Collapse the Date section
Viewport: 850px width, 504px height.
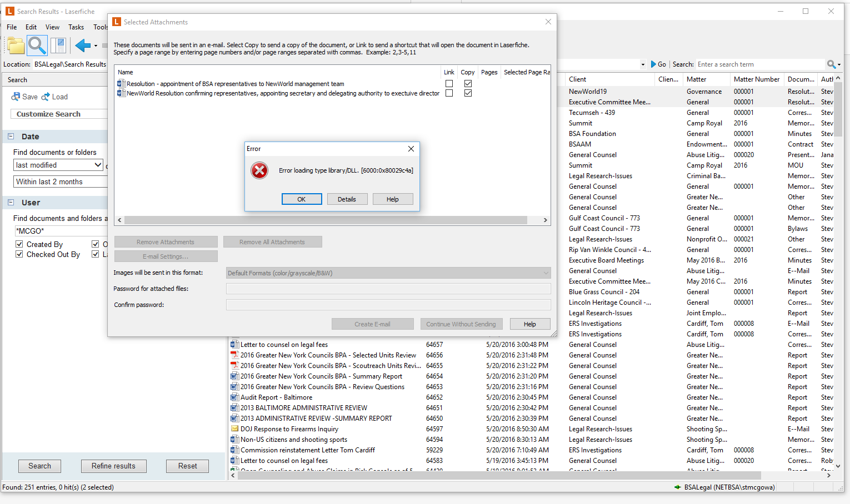pos(11,137)
